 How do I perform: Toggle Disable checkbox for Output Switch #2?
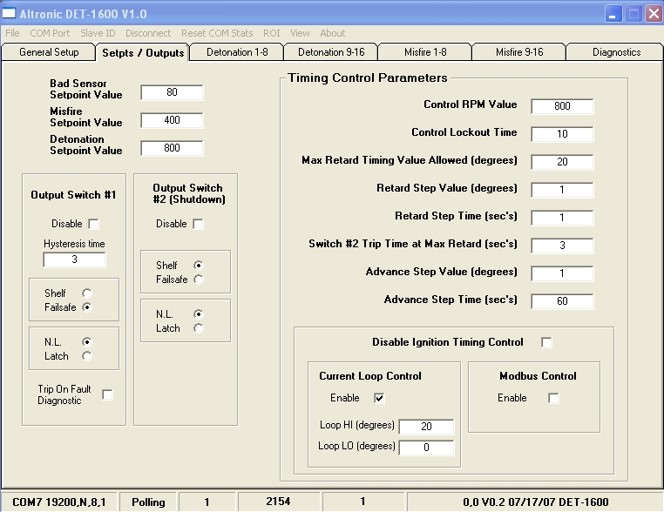[198, 224]
